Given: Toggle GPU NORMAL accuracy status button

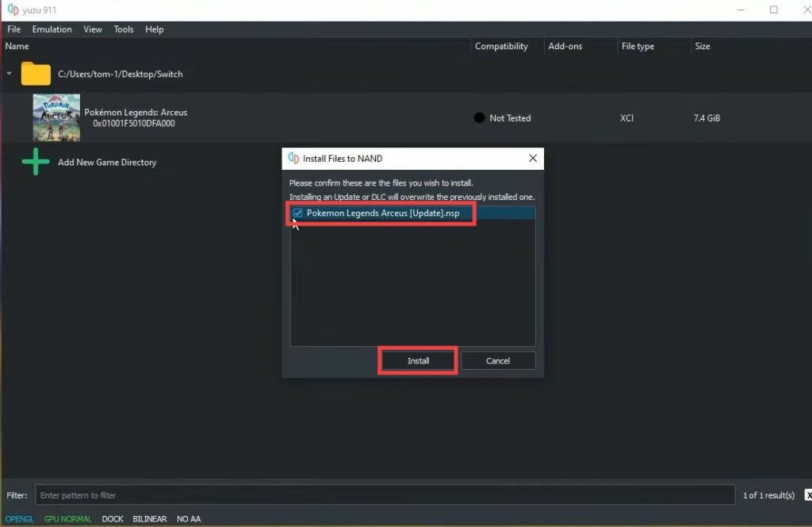Looking at the screenshot, I should pyautogui.click(x=68, y=519).
